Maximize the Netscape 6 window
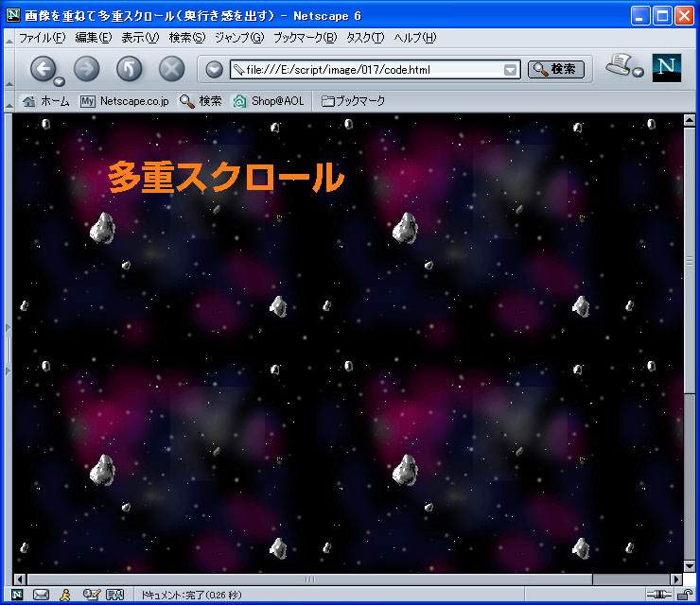The height and width of the screenshot is (605, 700). coord(662,16)
